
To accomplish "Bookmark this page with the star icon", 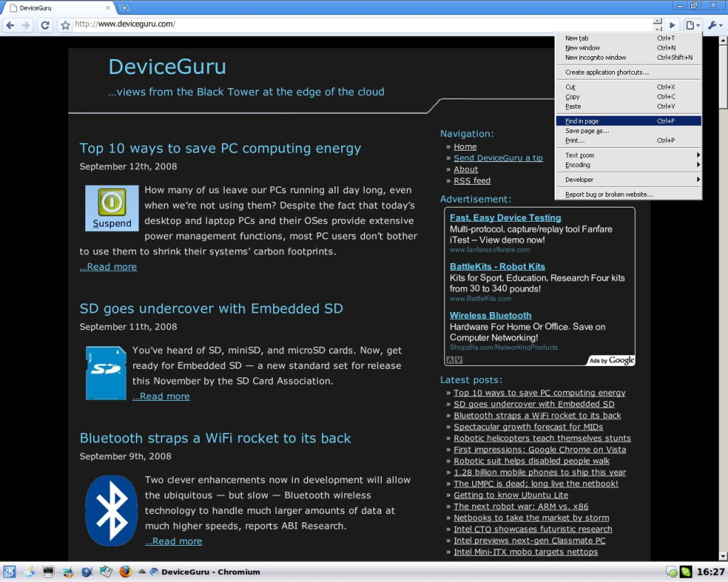I will (x=65, y=25).
